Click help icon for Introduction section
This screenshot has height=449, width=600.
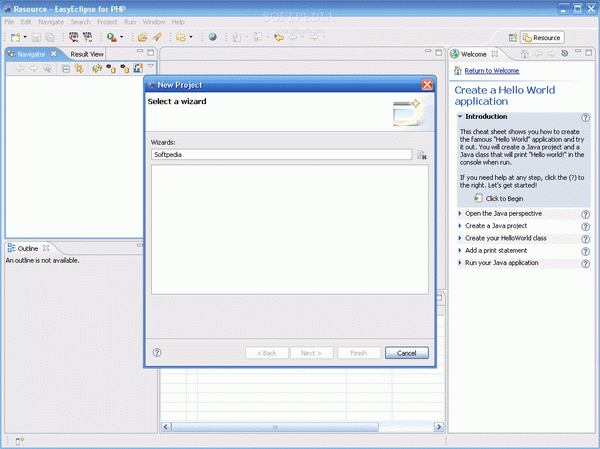[x=585, y=118]
